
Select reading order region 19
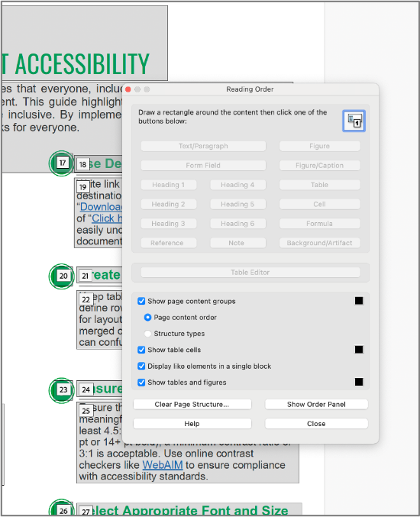click(82, 187)
